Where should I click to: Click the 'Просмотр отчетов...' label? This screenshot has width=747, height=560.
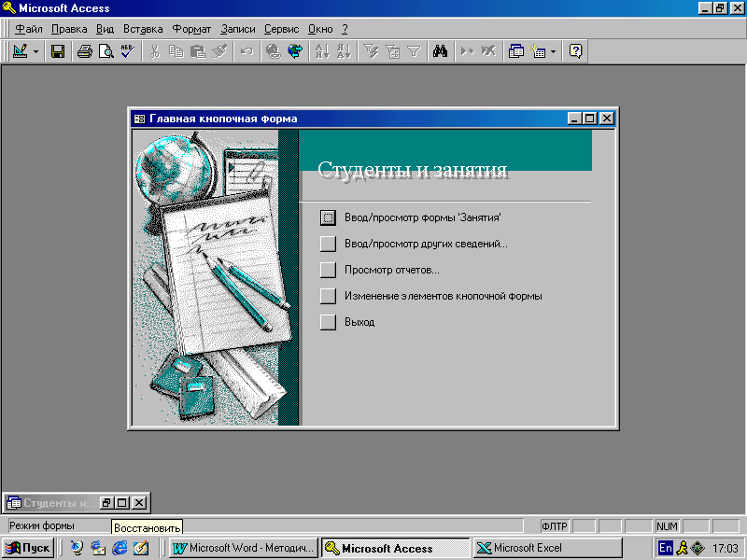coord(392,270)
